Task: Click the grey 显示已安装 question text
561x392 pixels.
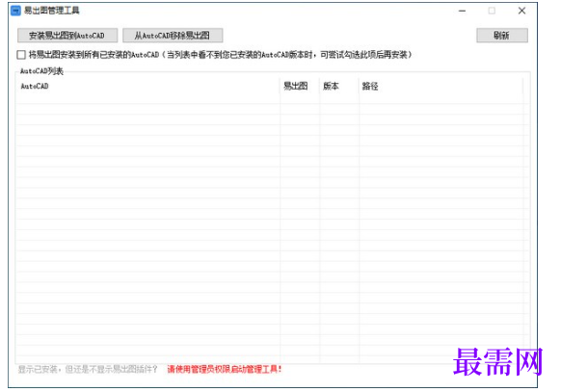Action: click(x=88, y=369)
